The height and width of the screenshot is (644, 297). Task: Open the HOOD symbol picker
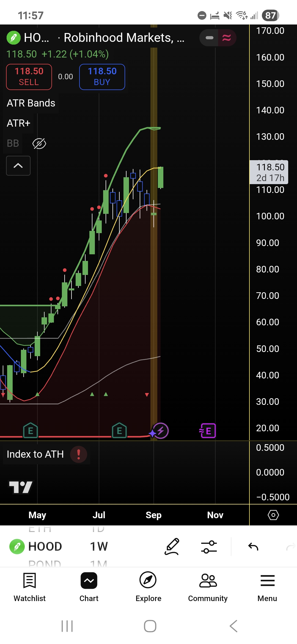[x=36, y=546]
